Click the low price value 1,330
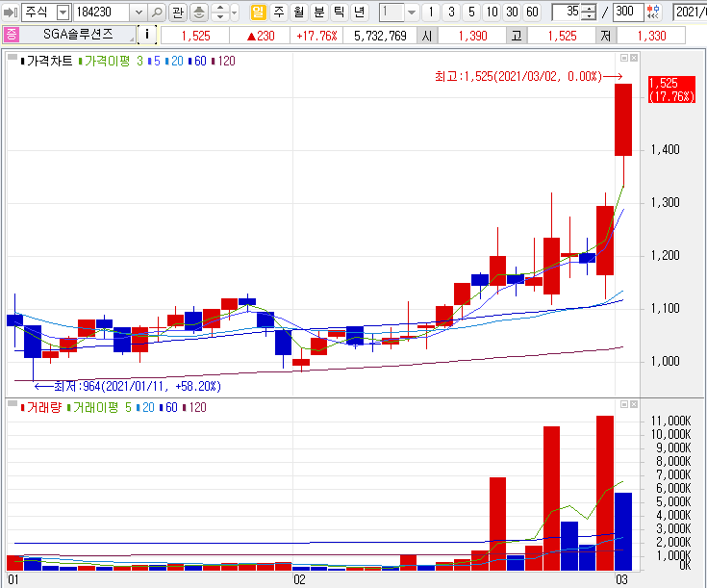This screenshot has height=588, width=707. [x=651, y=36]
